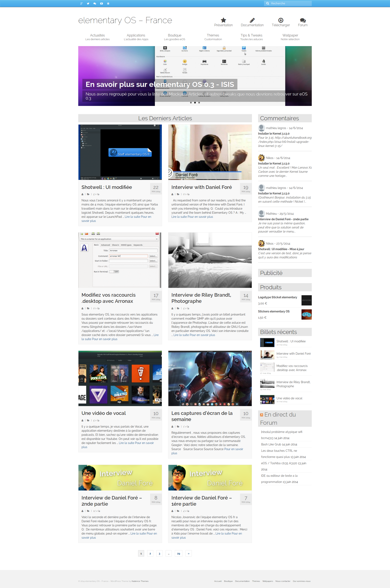Screen dimensions: 390x588
Task: Click the author icon under 1ére partie article
Action: coord(172,511)
